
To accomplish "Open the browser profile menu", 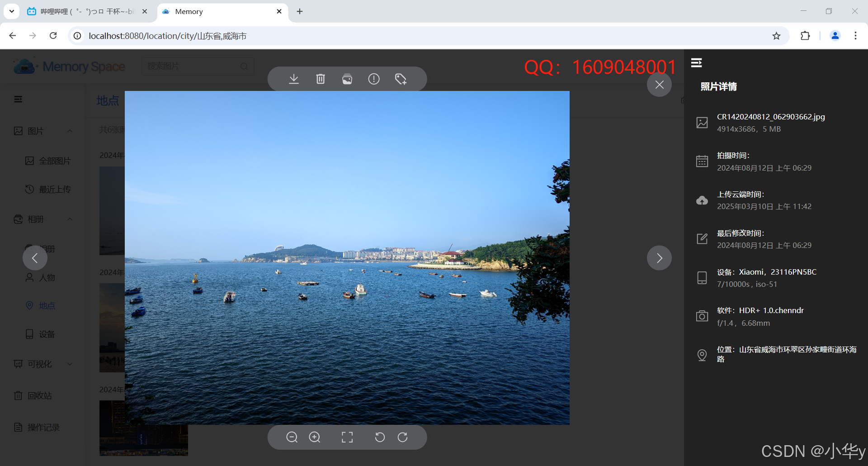I will (835, 36).
